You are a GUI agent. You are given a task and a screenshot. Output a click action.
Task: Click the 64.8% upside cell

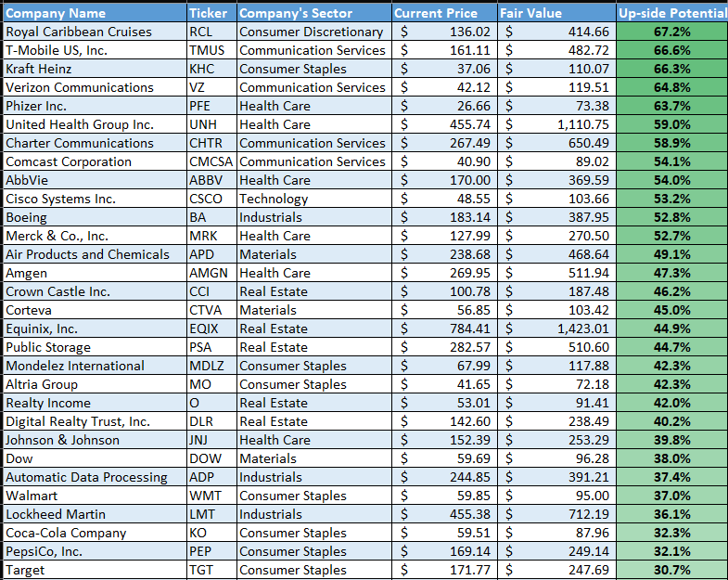671,87
